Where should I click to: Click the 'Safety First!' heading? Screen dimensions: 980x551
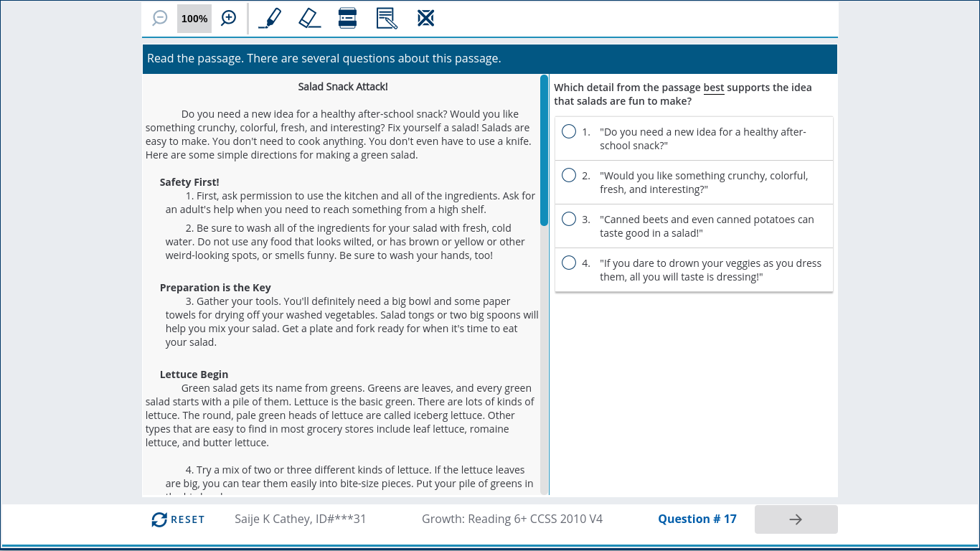click(189, 182)
